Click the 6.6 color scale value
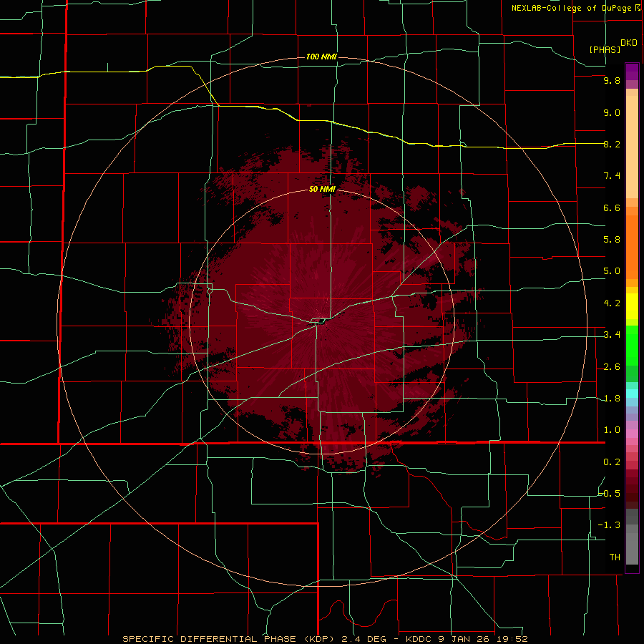 coord(612,208)
